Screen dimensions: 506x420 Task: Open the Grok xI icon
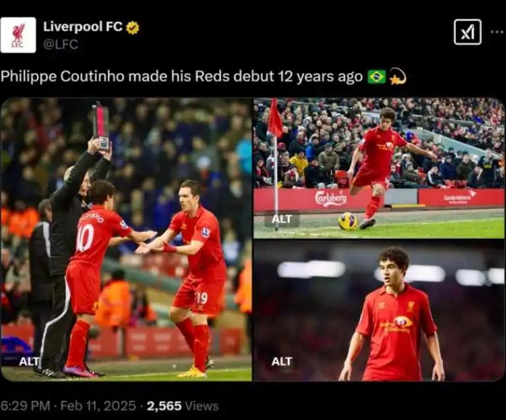click(x=467, y=32)
